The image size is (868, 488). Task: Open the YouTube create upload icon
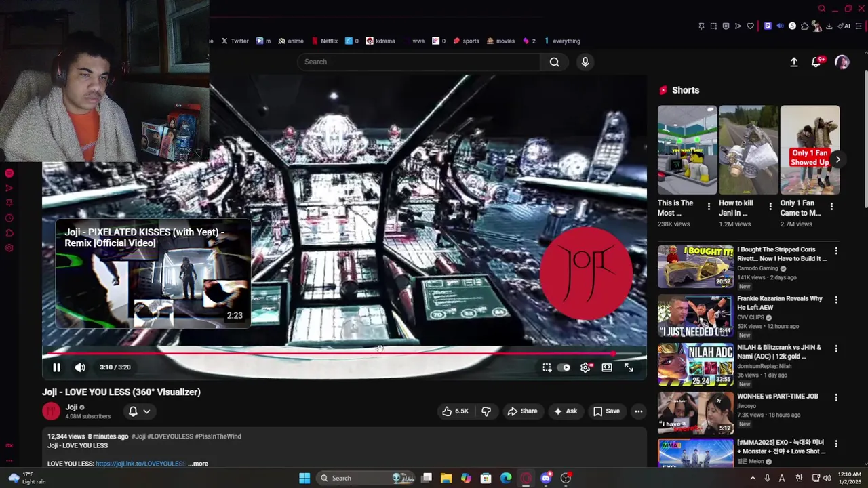coord(794,62)
